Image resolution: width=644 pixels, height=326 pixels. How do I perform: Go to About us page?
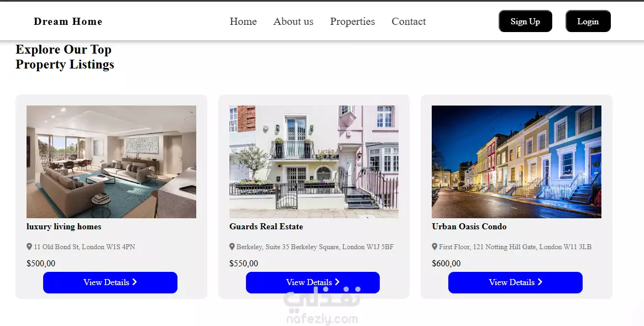pos(293,22)
